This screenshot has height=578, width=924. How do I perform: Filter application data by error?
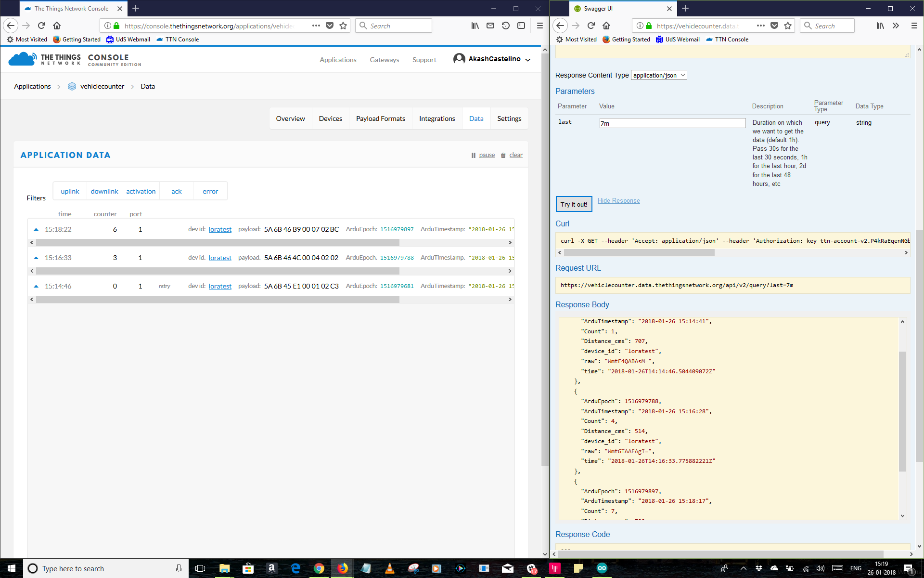[210, 191]
